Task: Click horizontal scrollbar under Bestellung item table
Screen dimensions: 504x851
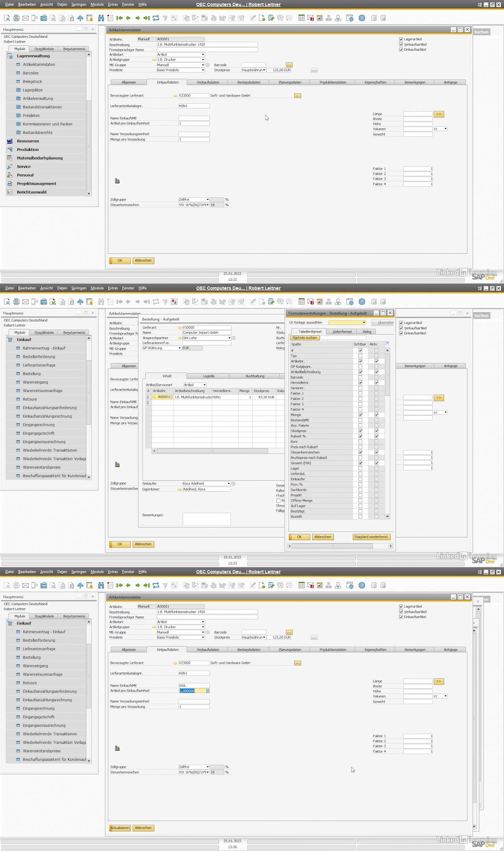Action: click(212, 451)
